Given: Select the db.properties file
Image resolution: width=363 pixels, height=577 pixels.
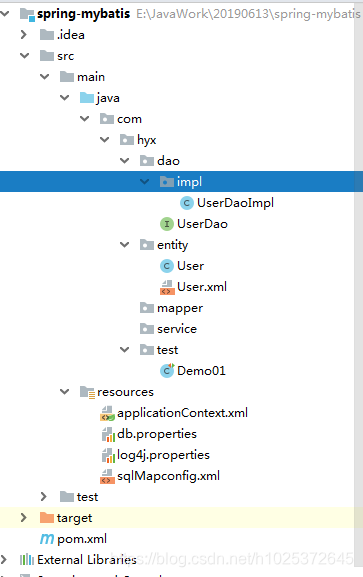Looking at the screenshot, I should 157,434.
